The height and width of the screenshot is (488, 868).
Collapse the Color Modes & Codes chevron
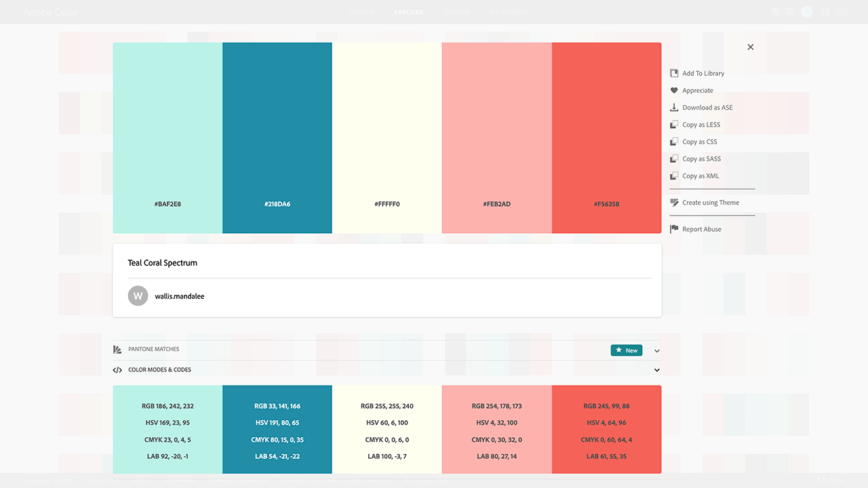tap(656, 370)
